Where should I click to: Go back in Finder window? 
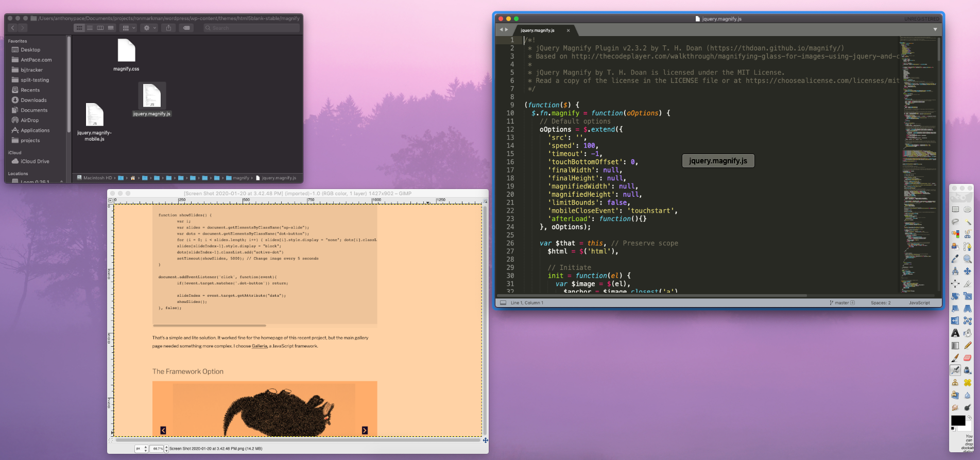[x=13, y=28]
